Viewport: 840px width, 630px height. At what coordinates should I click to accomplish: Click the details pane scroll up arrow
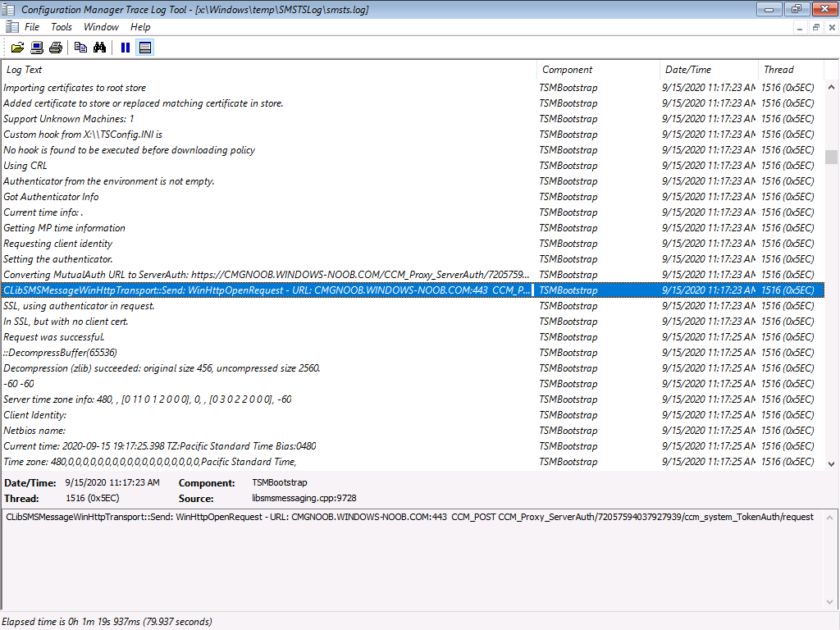(830, 518)
